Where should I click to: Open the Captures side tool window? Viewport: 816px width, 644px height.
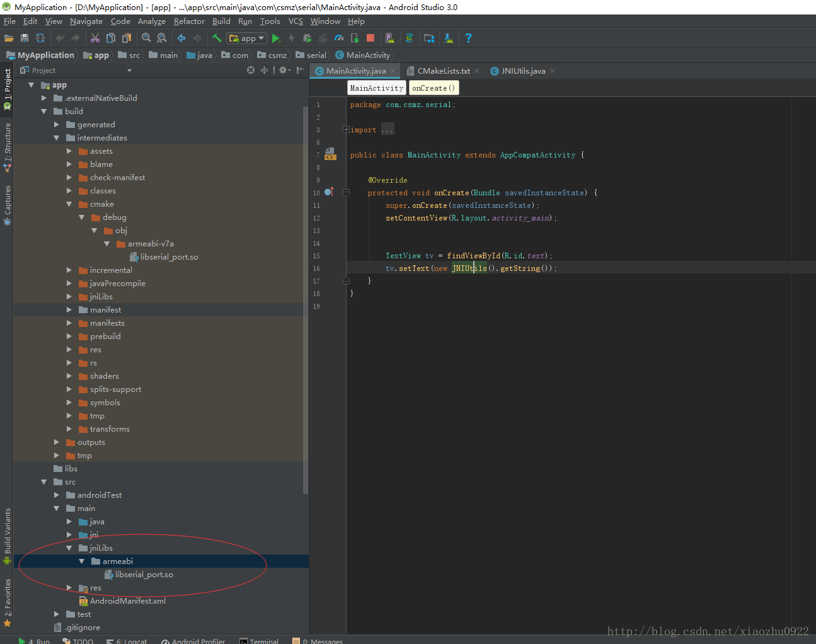click(x=8, y=205)
